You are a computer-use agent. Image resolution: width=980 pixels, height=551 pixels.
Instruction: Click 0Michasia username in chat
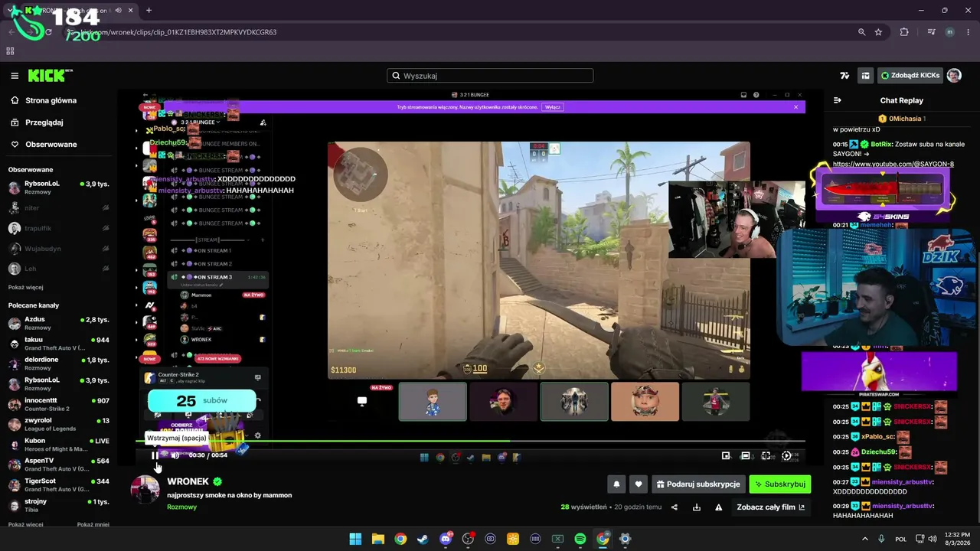[905, 119]
